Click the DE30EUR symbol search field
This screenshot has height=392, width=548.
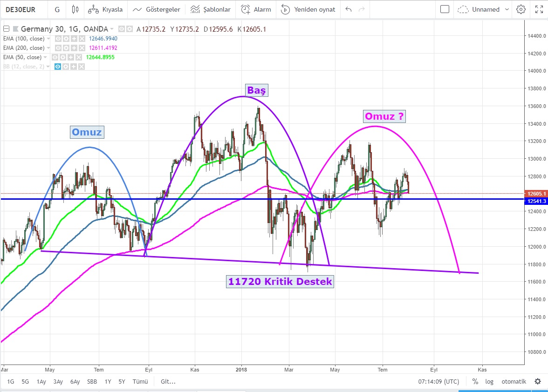click(x=21, y=9)
